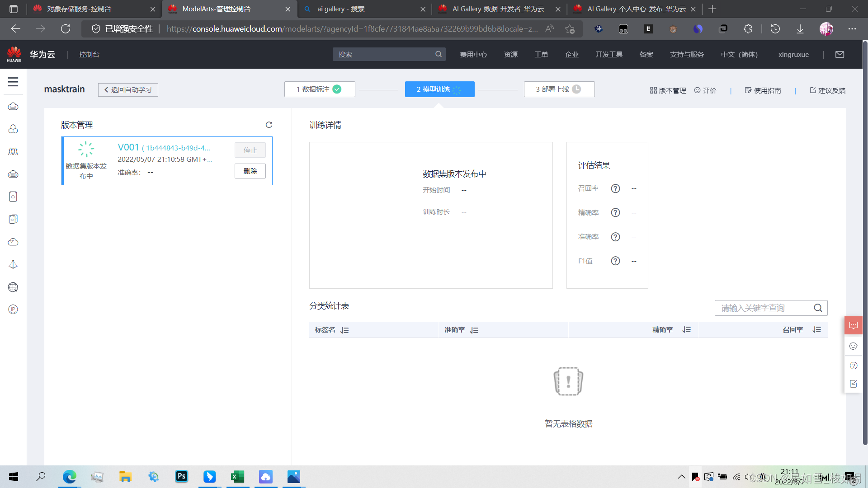Sort table by label name
Viewport: 868px width, 488px height.
pos(344,330)
